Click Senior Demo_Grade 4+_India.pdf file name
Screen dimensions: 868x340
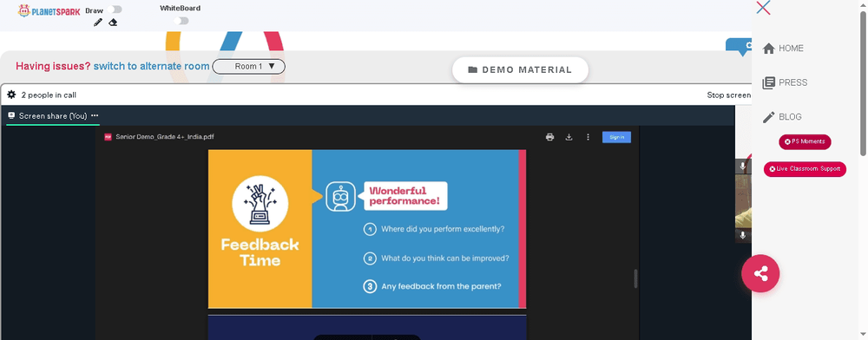point(164,137)
